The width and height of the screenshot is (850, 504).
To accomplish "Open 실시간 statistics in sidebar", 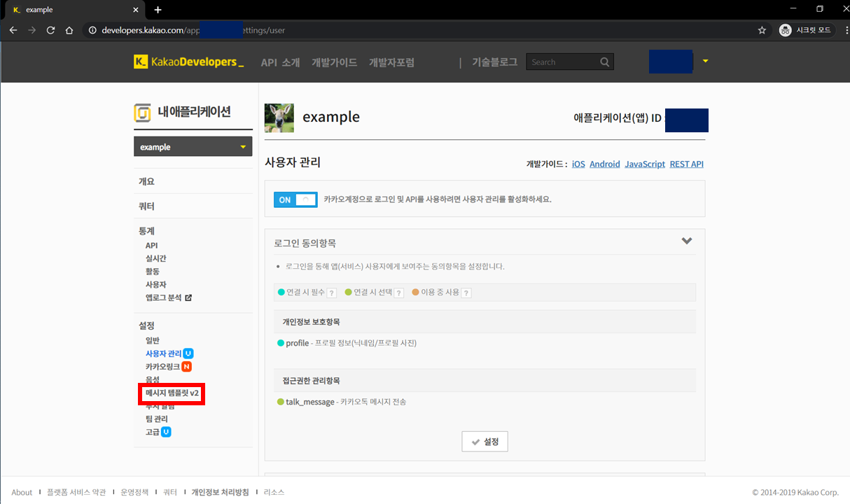I will point(156,258).
